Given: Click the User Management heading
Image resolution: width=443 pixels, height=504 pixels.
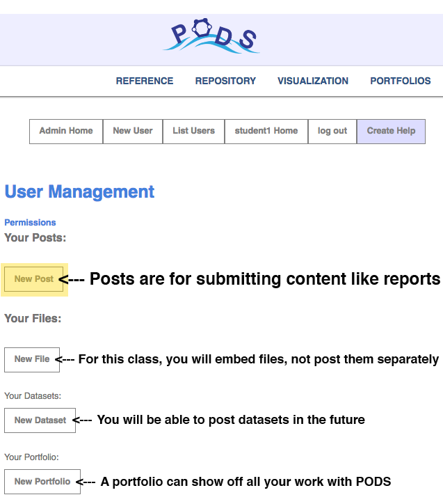Looking at the screenshot, I should pyautogui.click(x=79, y=191).
